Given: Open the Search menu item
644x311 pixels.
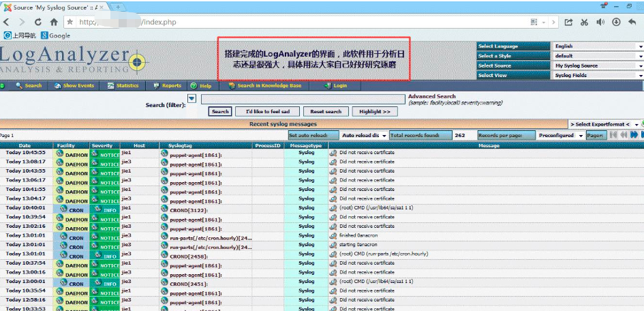Looking at the screenshot, I should tap(29, 85).
